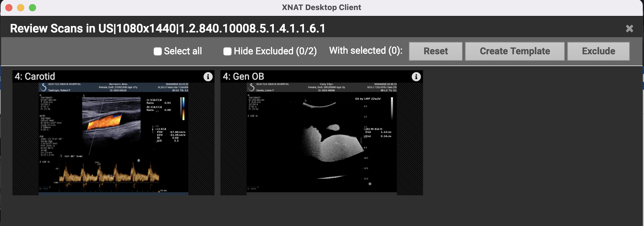Click the Doppler waveform in the Carotid scan
This screenshot has width=644, height=226.
[109, 174]
